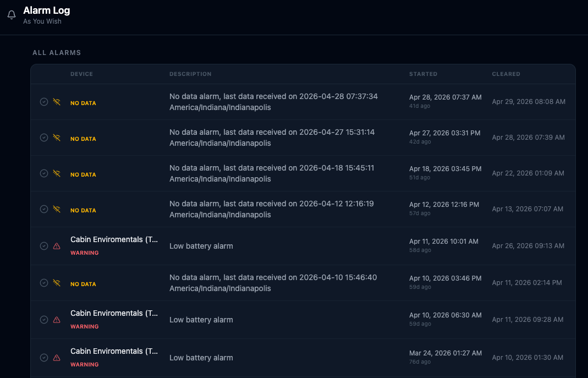Screen dimensions: 588x378
Task: Click Cabin Enviromentals device in Apr 10 06:30 AM row
Action: pos(114,314)
